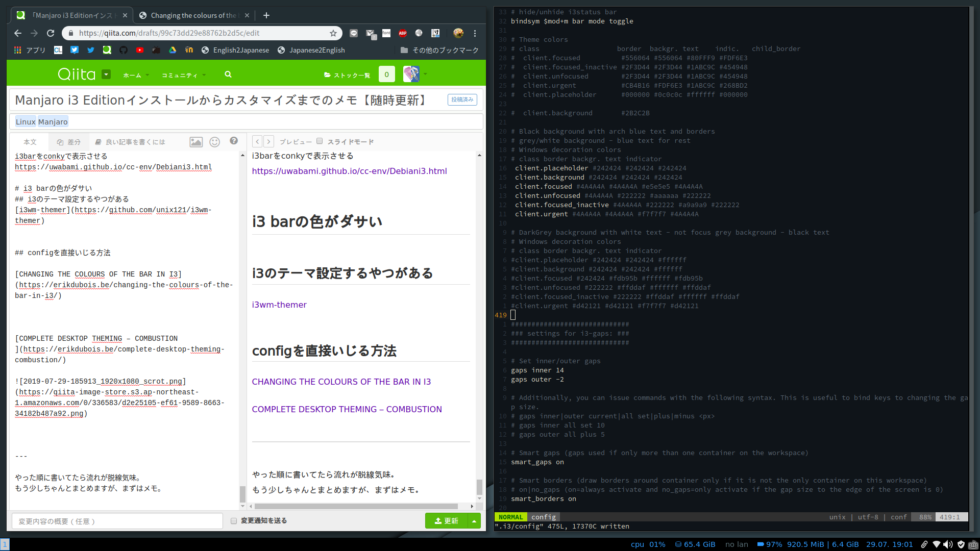Check the 変更通知を送る checkbox
The height and width of the screenshot is (551, 980).
click(x=234, y=520)
